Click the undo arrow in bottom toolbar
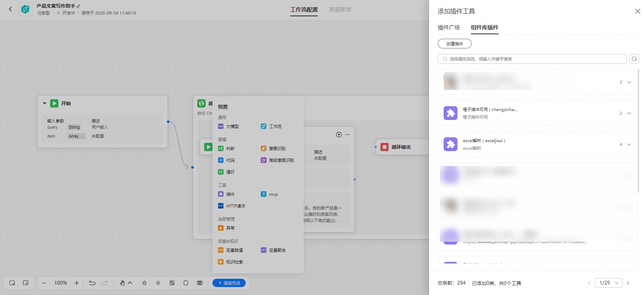 coord(92,283)
